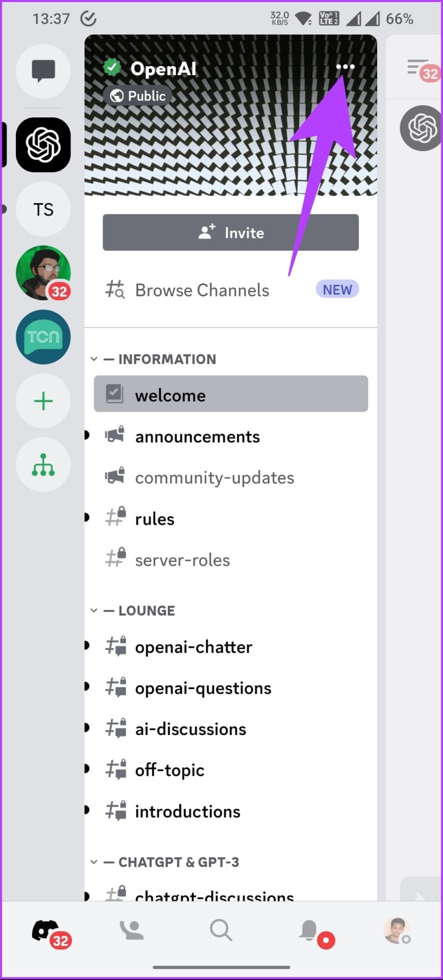Tap the green plus add server icon
The height and width of the screenshot is (980, 443).
(43, 401)
